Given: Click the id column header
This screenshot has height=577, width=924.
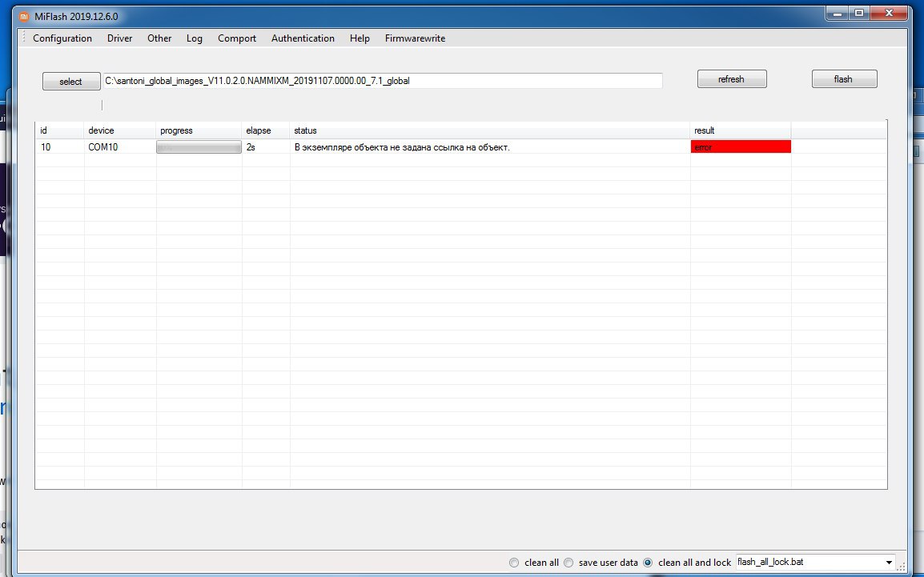Looking at the screenshot, I should 59,130.
